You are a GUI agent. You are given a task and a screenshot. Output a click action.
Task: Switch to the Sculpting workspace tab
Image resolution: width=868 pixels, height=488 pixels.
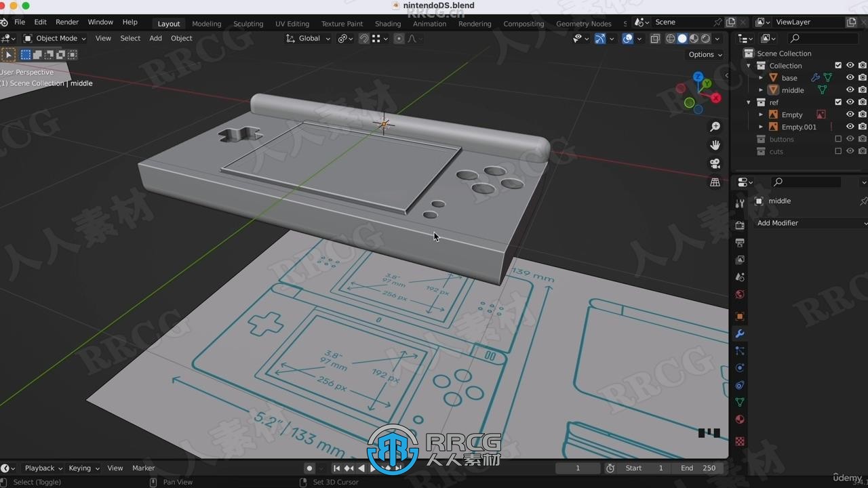(248, 24)
